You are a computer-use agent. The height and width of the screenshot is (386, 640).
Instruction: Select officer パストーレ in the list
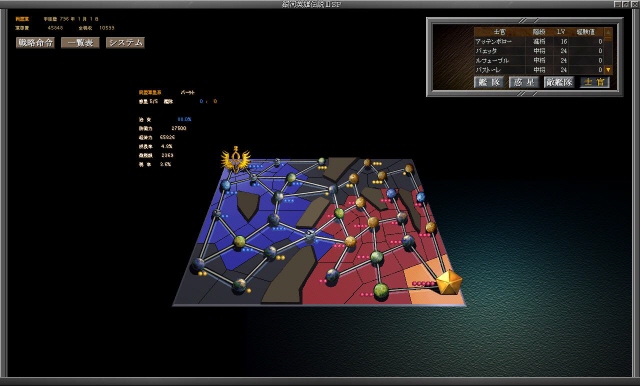click(539, 70)
